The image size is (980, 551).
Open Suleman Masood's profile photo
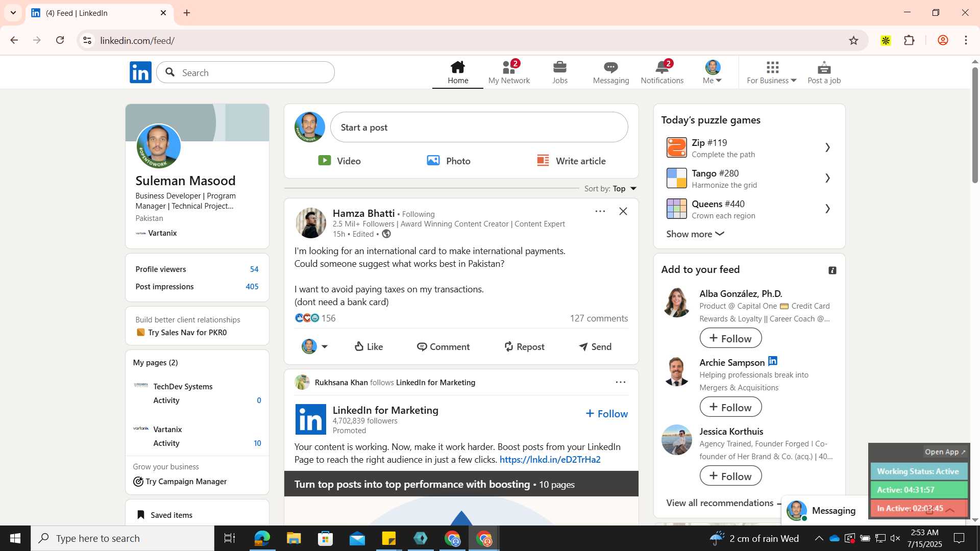[x=159, y=146]
